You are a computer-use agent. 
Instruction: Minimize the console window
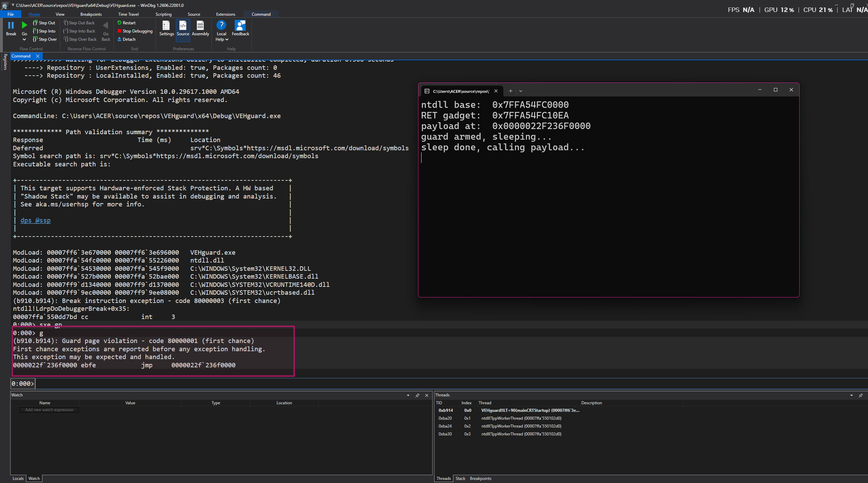pos(760,90)
